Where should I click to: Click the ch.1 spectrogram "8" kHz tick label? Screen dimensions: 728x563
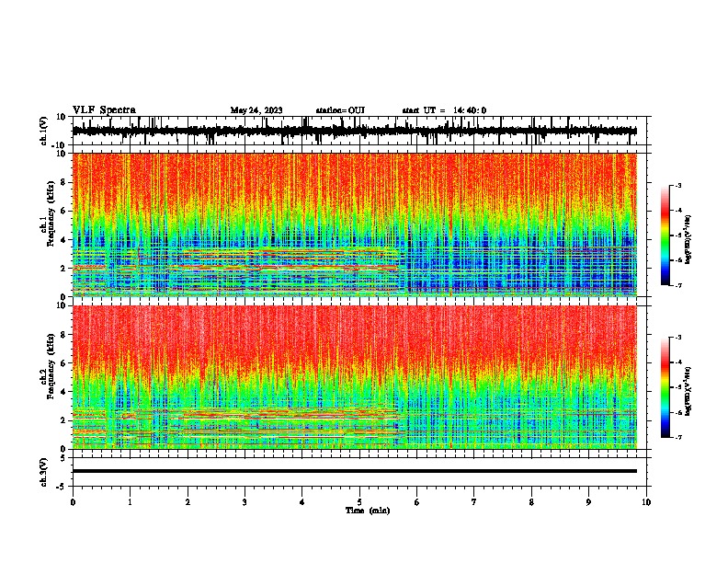[63, 182]
